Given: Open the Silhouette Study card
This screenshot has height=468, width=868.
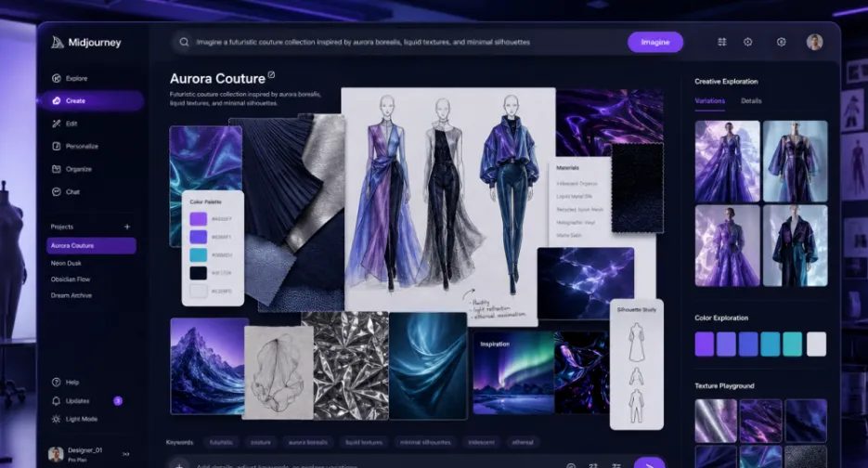Looking at the screenshot, I should [637, 365].
